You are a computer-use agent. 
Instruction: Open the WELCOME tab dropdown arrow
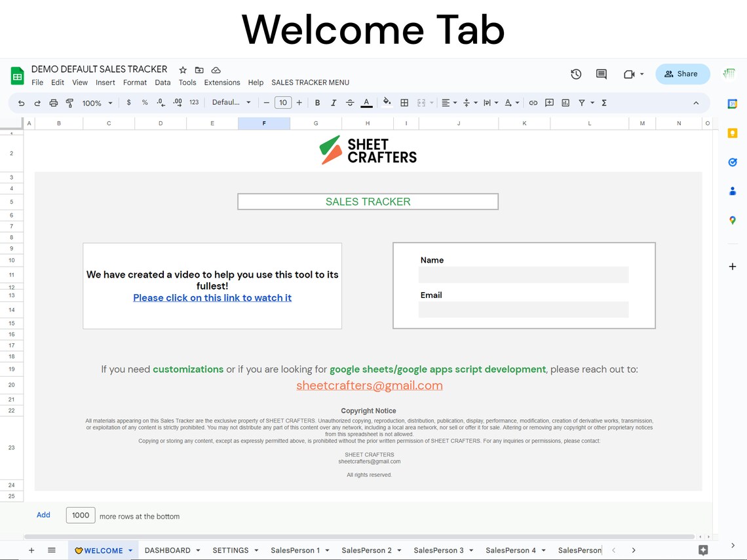(130, 550)
